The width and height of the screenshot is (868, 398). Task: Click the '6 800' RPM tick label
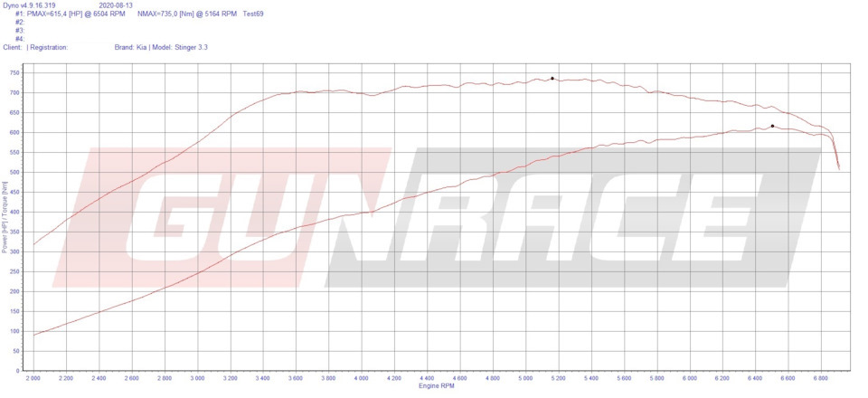[x=820, y=377]
